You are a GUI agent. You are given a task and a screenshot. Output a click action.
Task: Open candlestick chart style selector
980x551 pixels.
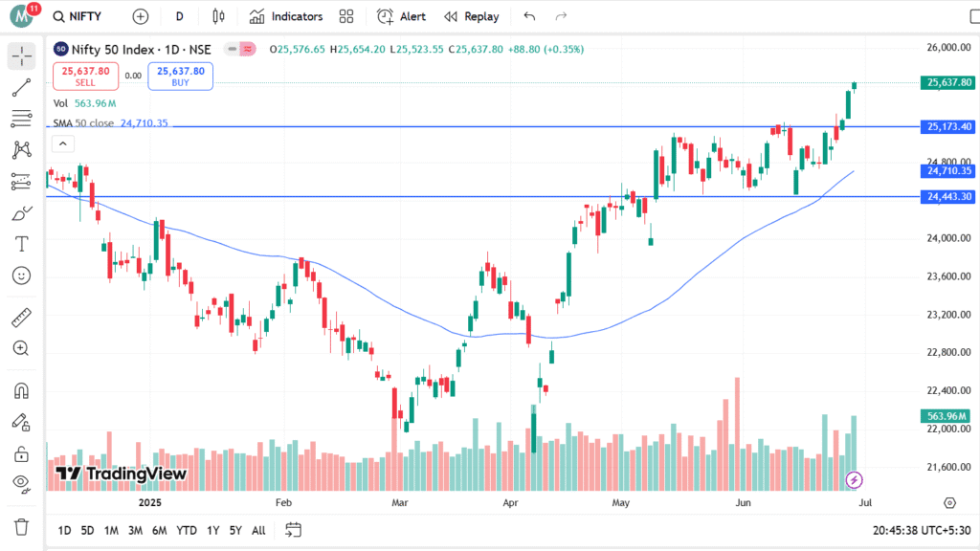coord(218,16)
